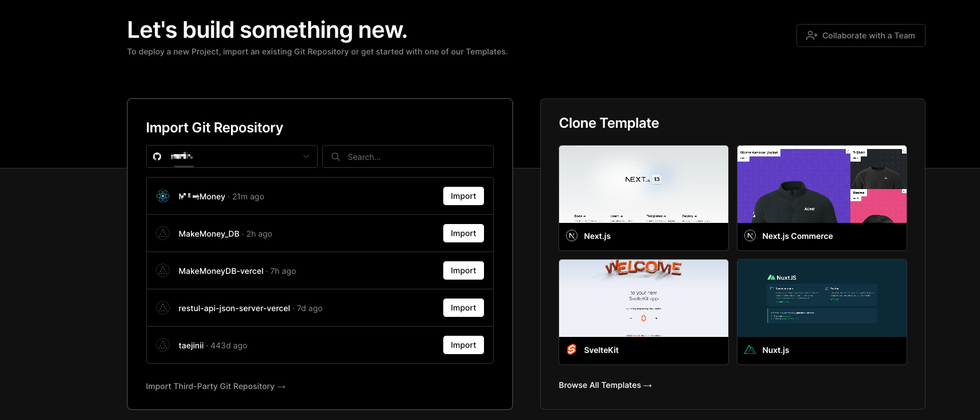
Task: Select the Next.js Commerce template thumbnail
Action: (822, 184)
